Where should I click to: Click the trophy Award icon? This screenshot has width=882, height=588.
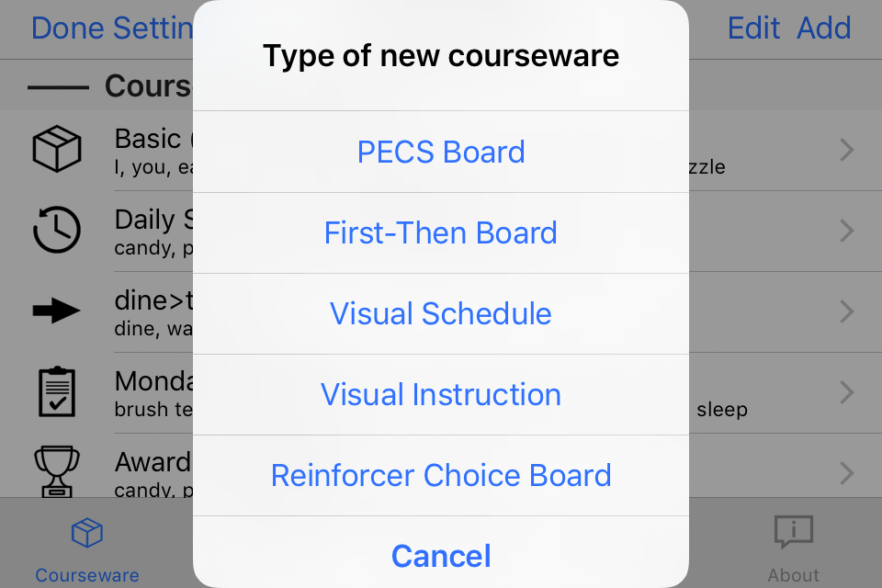point(57,471)
